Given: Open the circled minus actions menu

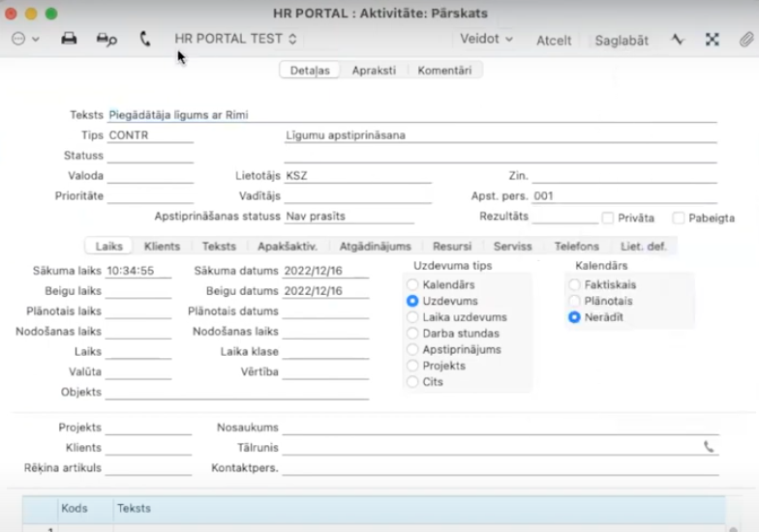Looking at the screenshot, I should tap(24, 40).
